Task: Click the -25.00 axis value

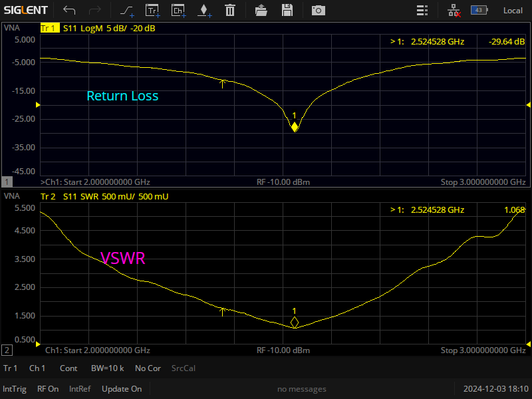Action: tap(23, 119)
